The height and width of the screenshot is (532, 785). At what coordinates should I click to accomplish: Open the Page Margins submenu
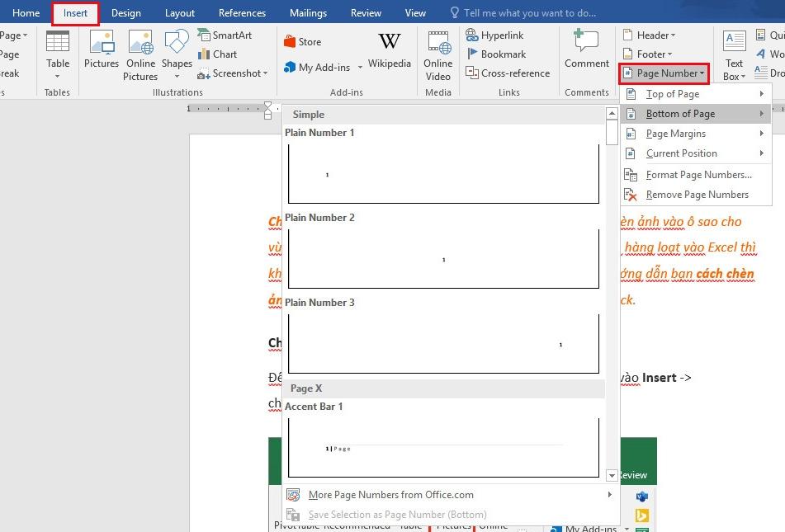697,134
